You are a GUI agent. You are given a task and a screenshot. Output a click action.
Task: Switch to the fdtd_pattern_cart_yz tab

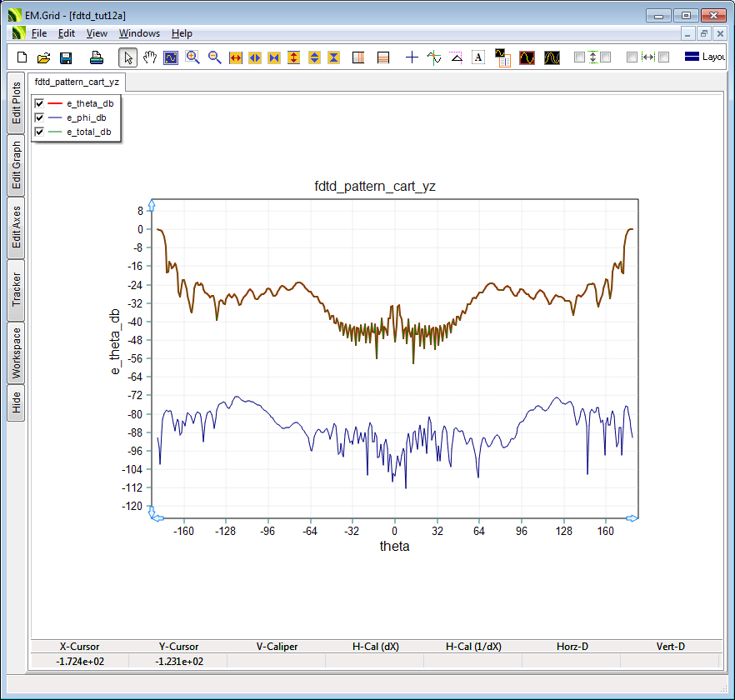[x=77, y=82]
